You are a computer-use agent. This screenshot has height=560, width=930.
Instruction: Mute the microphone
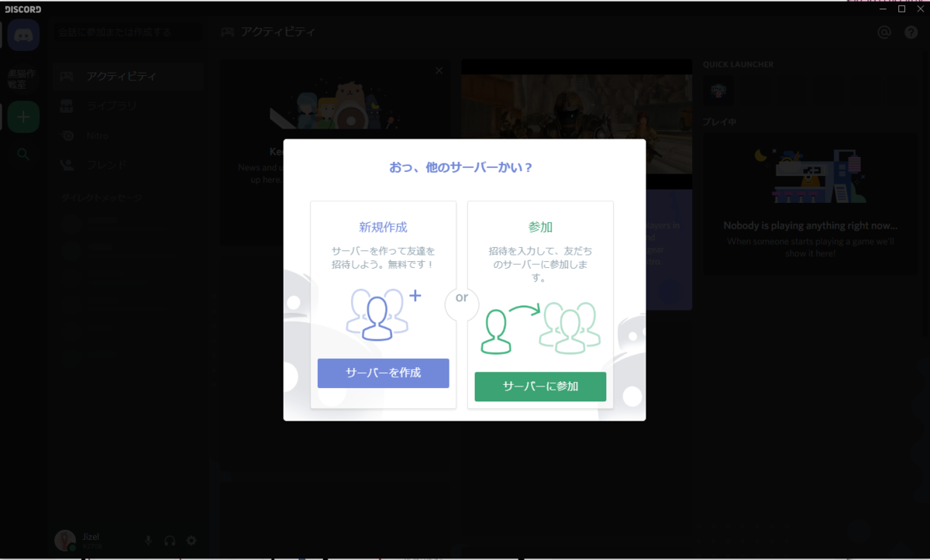tap(147, 540)
